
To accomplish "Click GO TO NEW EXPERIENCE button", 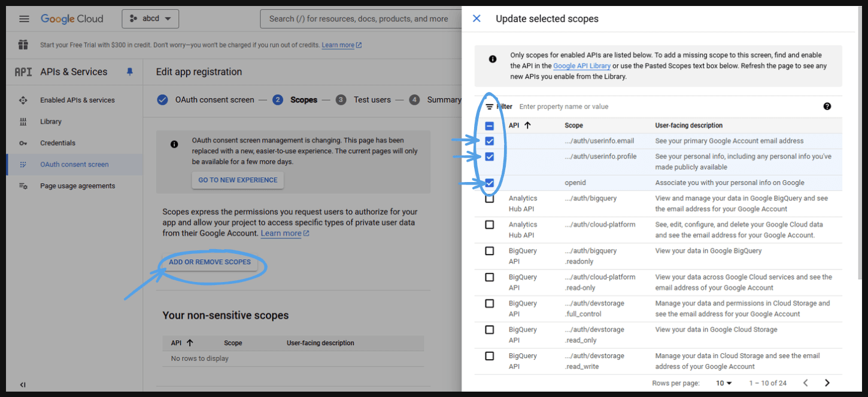I will [238, 180].
